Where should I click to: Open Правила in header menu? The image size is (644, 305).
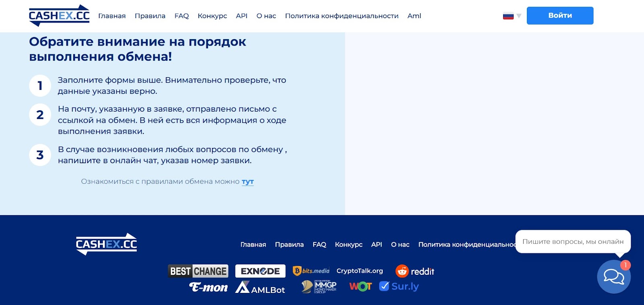150,16
